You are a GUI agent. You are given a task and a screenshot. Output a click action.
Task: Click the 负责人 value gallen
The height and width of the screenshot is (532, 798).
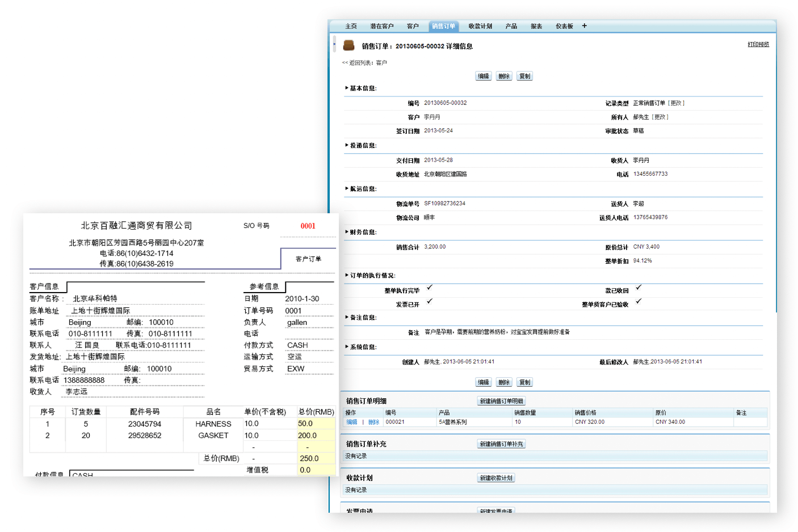point(297,322)
